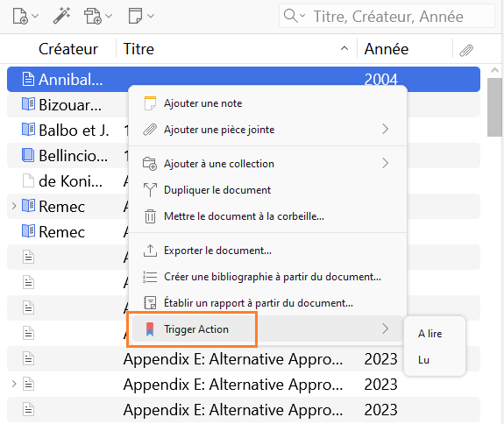Viewport: 504px width, 424px height.
Task: Choose Ajouter une note
Action: click(267, 103)
